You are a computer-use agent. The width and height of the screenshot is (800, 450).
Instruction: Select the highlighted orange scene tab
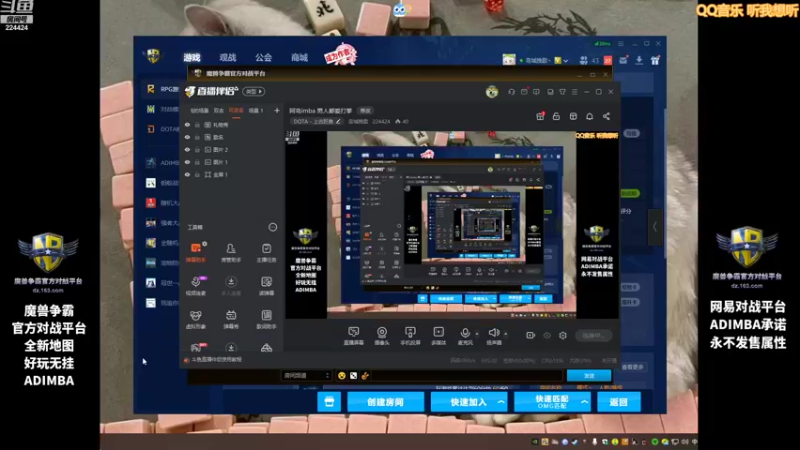coord(236,110)
